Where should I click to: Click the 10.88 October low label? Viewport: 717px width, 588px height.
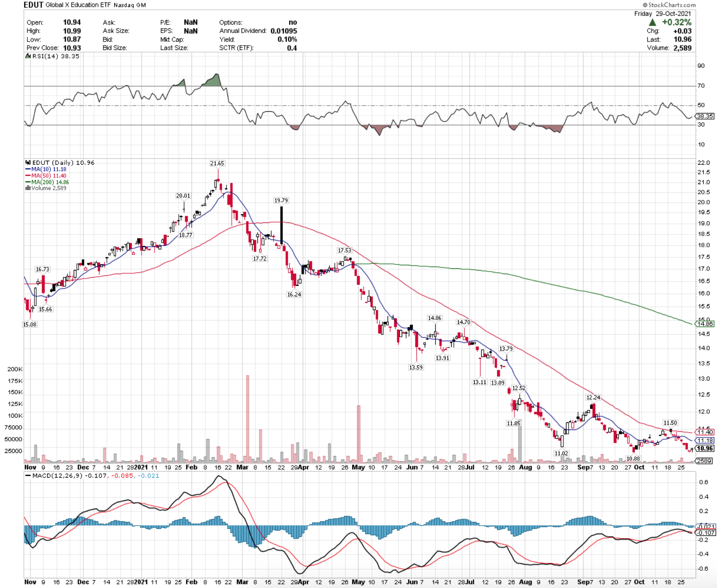(633, 459)
